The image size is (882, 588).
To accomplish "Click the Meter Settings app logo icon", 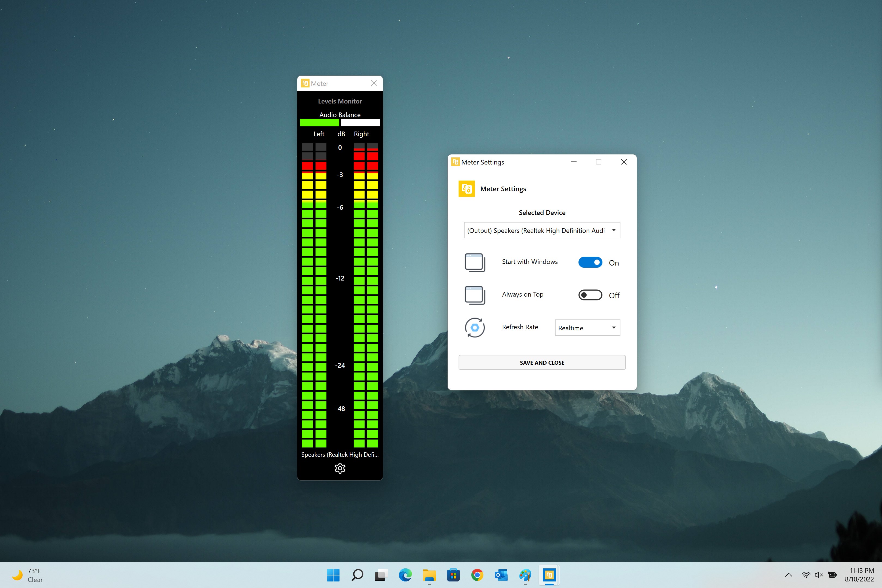I will pyautogui.click(x=467, y=189).
